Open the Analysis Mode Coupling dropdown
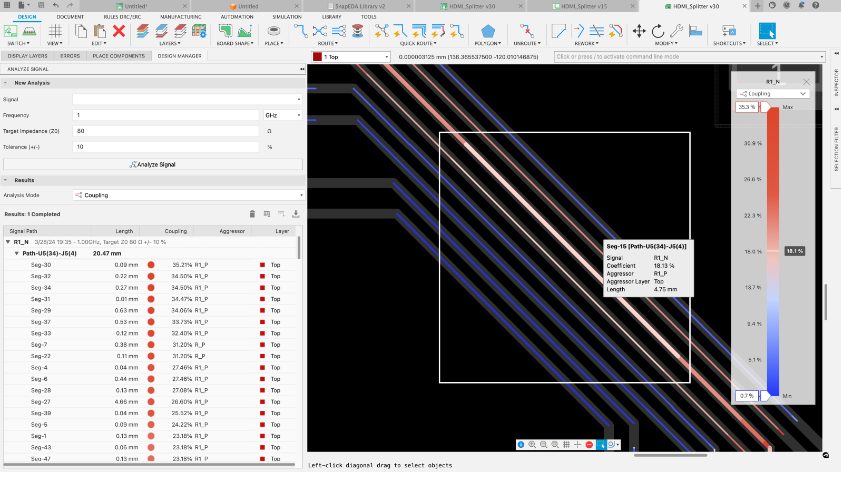 click(187, 195)
